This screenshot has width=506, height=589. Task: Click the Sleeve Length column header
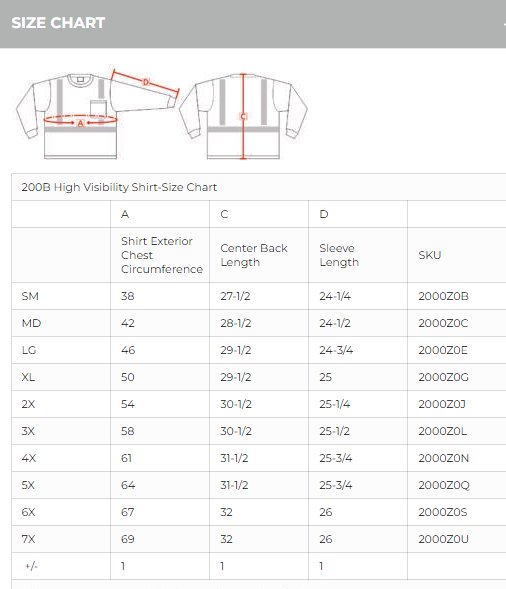(x=339, y=255)
